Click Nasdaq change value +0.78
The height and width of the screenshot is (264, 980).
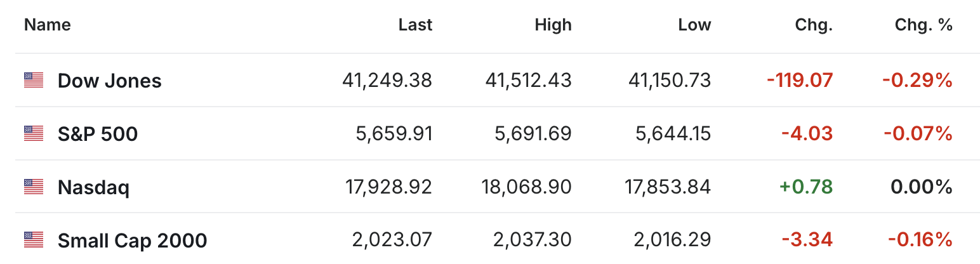(807, 187)
